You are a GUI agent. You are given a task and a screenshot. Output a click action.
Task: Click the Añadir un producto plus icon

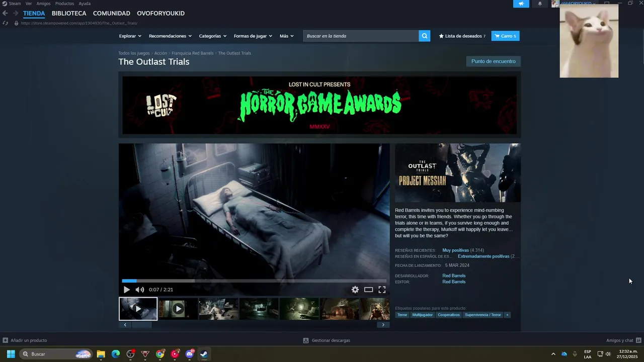pyautogui.click(x=5, y=340)
